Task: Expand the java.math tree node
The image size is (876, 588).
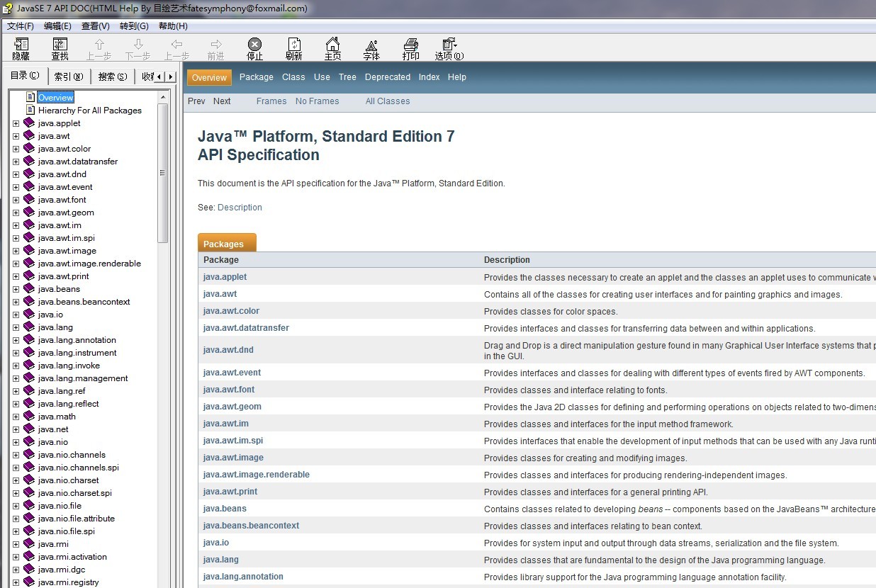Action: 16,417
